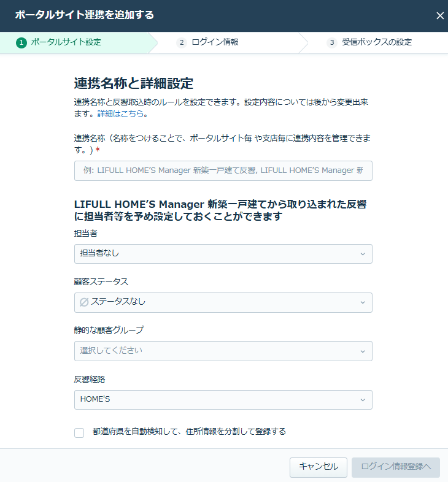Enable 都道府県を自動検知 checkbox

[x=79, y=432]
